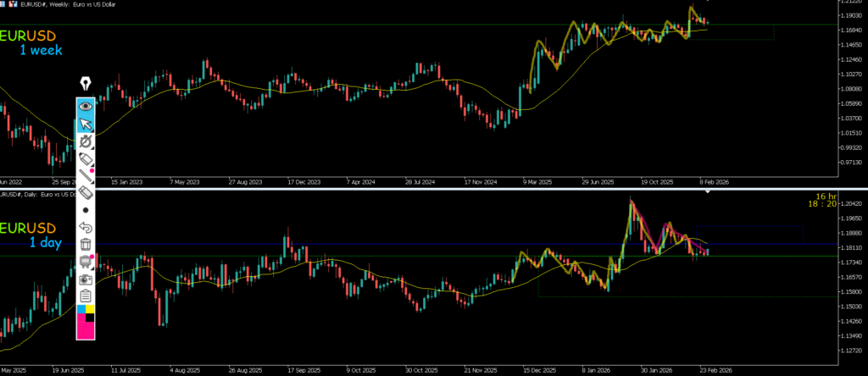Take a screenshot with the camera icon

tap(86, 279)
